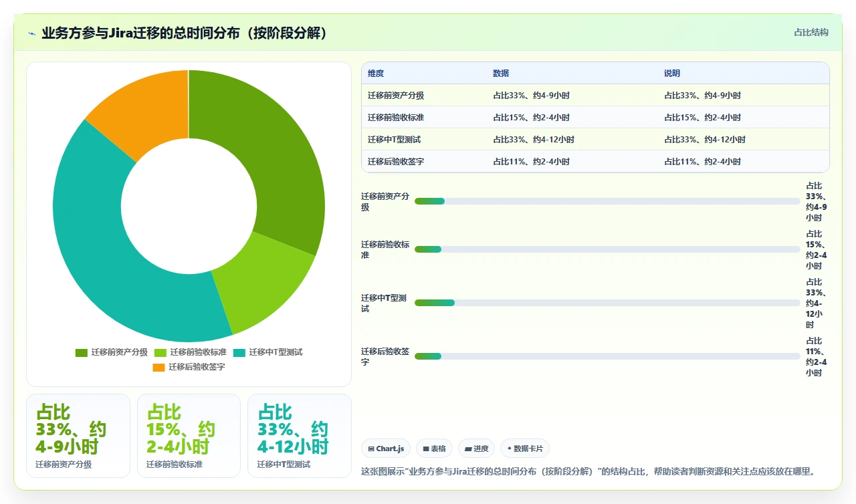Select the 数据卡片 tag chip
Image resolution: width=856 pixels, height=504 pixels.
(525, 449)
